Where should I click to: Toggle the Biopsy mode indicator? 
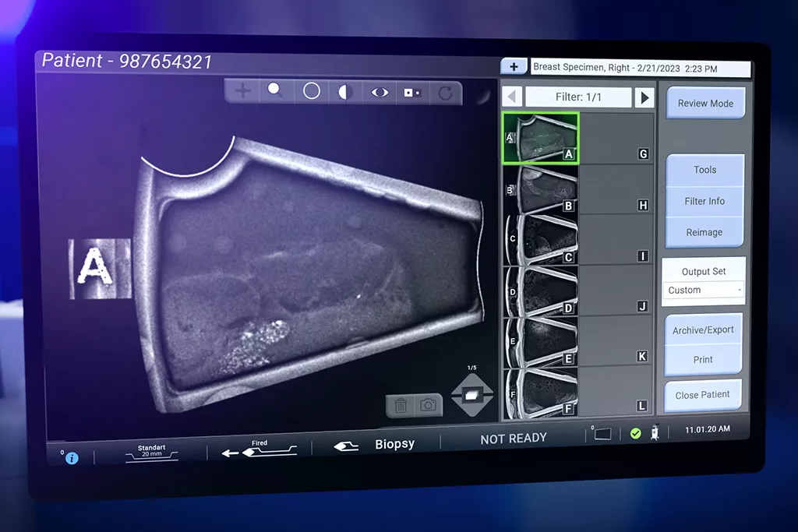tap(394, 443)
